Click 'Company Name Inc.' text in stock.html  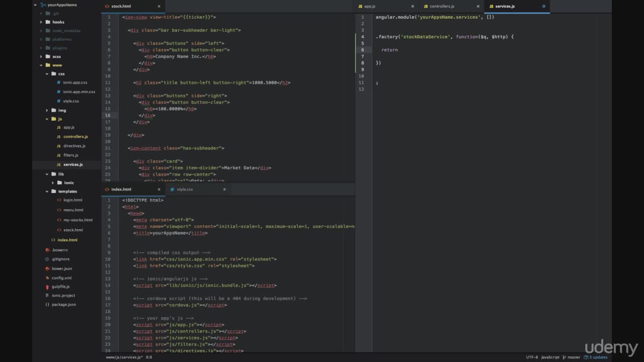click(x=178, y=56)
